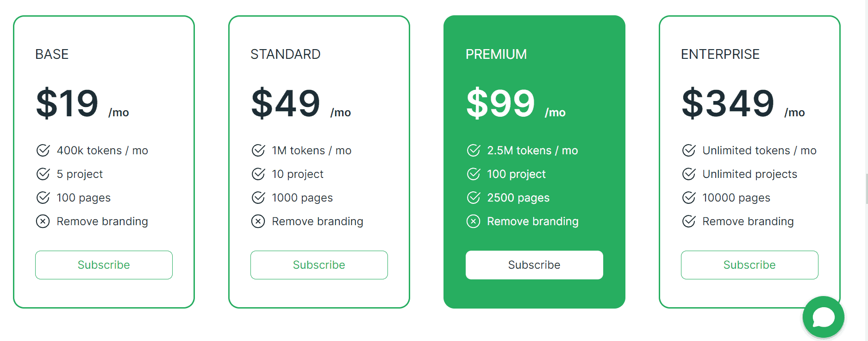Select the checkmark icon beside 1M tokens
Viewport: 868px width, 341px height.
click(x=258, y=150)
